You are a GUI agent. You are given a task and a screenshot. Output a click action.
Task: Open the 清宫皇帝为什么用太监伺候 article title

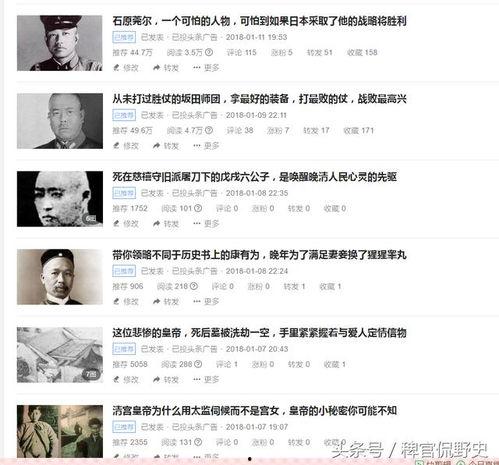point(254,411)
